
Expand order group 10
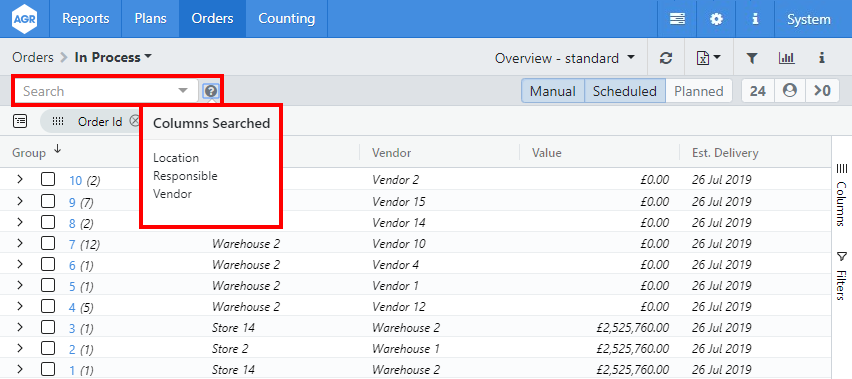pyautogui.click(x=20, y=179)
